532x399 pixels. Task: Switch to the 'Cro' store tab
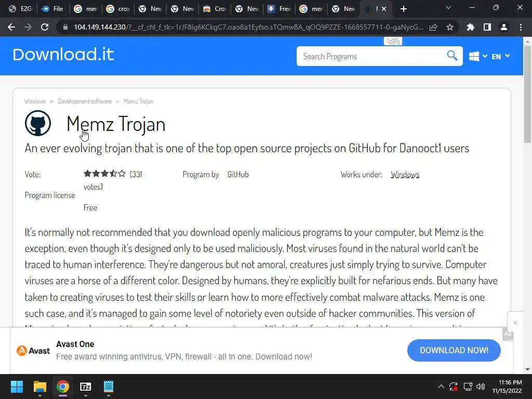[x=215, y=9]
